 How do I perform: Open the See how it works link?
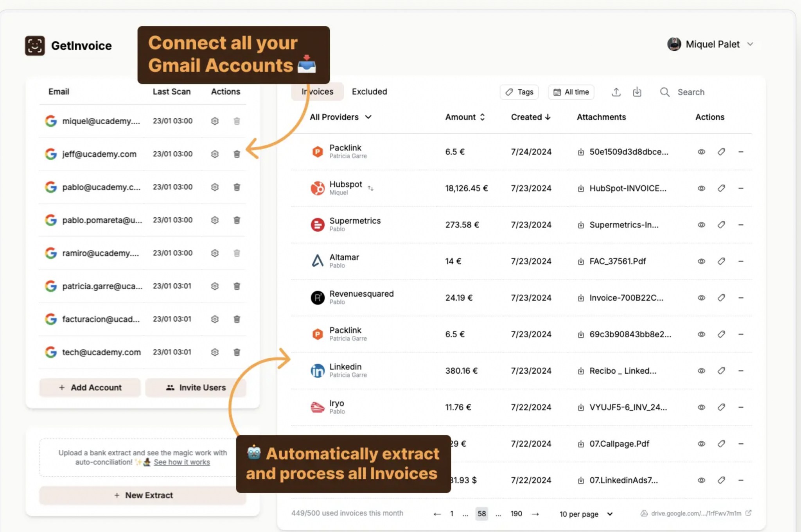point(182,462)
